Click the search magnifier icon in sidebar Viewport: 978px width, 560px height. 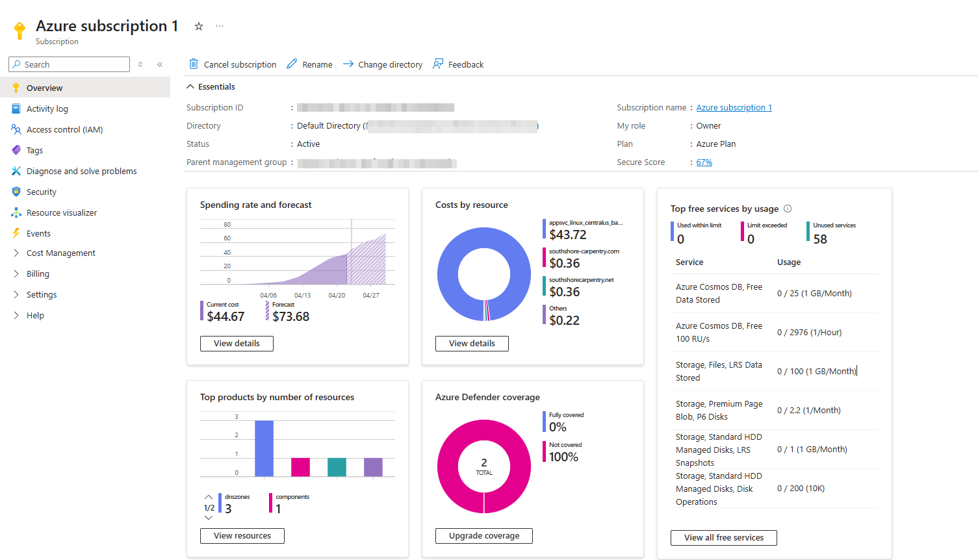coord(16,64)
